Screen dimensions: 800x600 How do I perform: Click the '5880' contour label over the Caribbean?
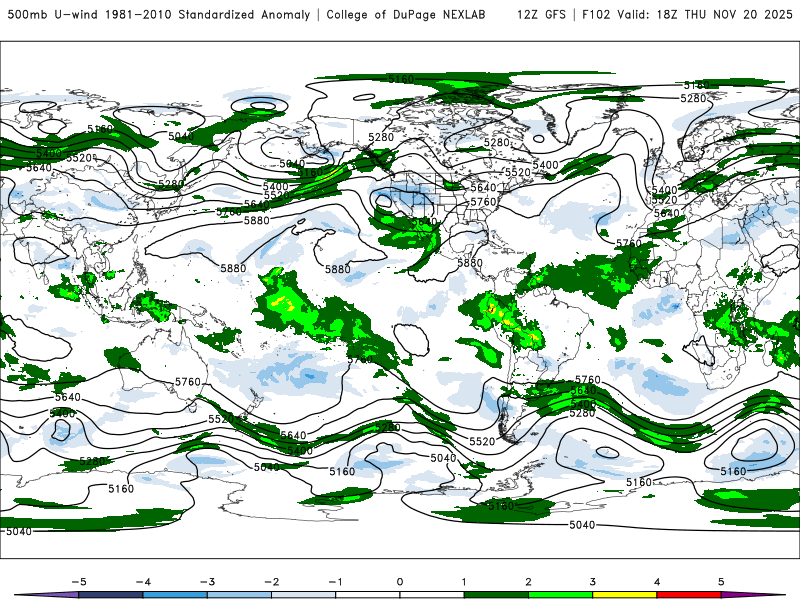470,263
